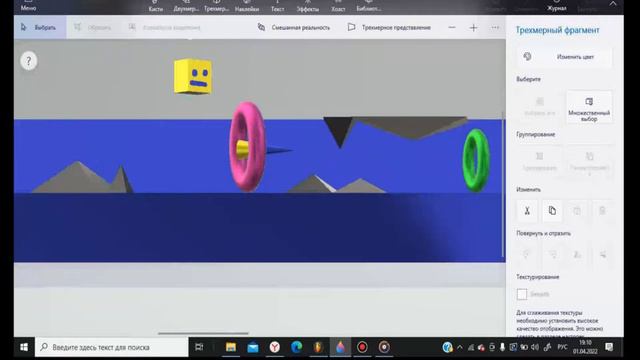Open the Mail app in taskbar

click(x=253, y=347)
